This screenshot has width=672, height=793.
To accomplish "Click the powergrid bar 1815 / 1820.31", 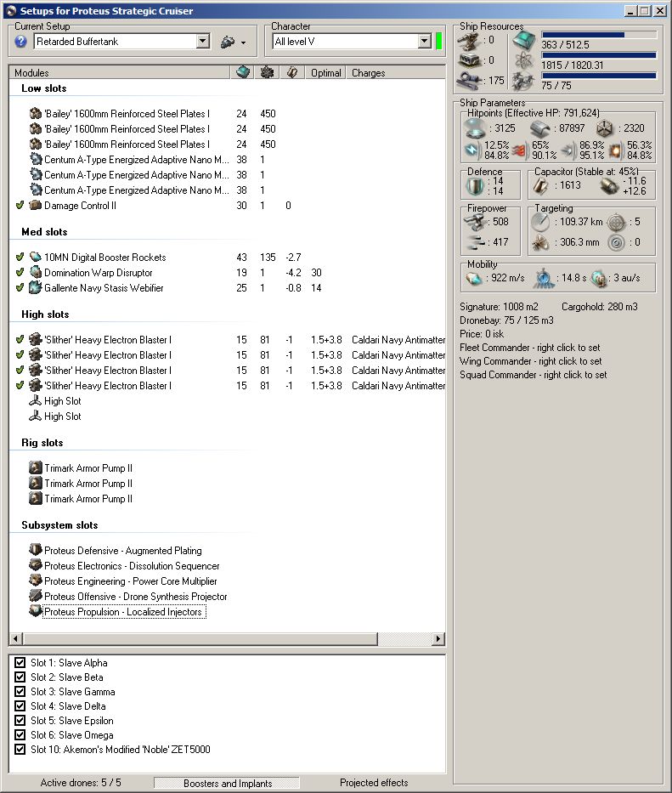I will click(599, 55).
